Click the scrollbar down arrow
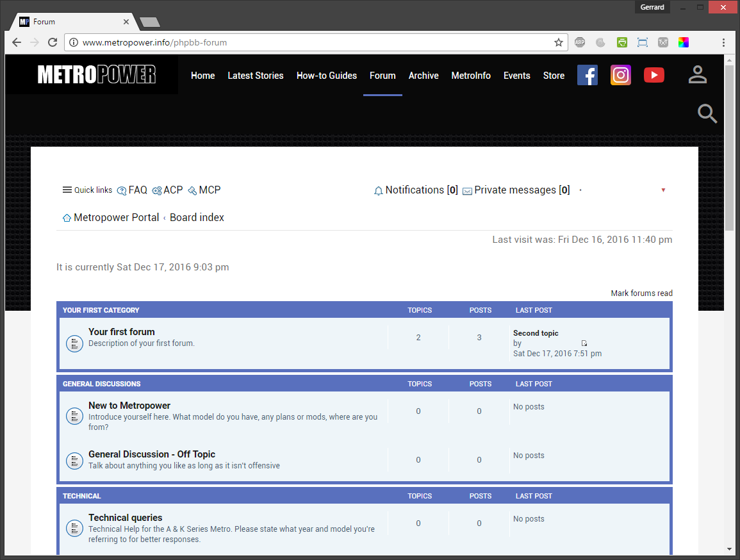This screenshot has width=740, height=560. pos(730,550)
